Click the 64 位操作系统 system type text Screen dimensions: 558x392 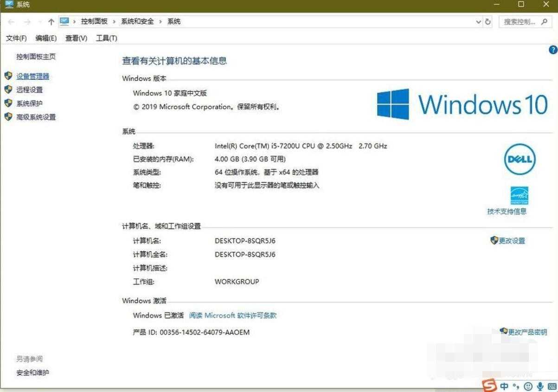click(267, 172)
